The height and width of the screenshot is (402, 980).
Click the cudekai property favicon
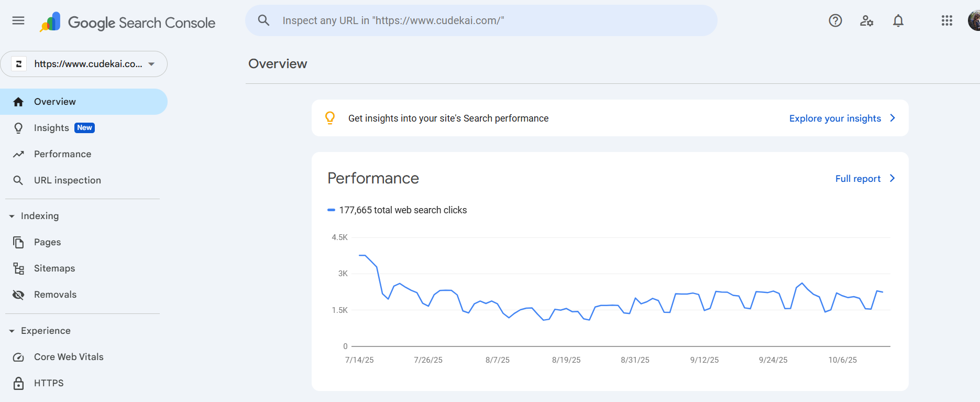19,64
